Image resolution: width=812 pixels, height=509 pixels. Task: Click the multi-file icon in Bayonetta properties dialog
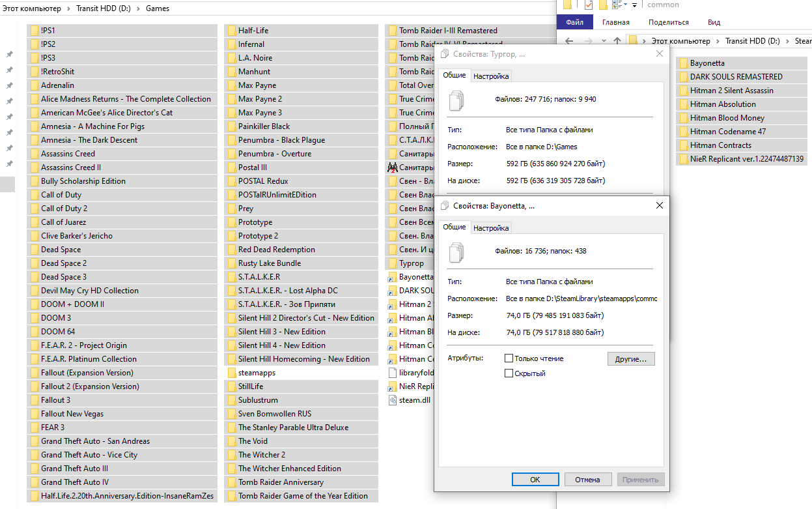click(x=458, y=251)
